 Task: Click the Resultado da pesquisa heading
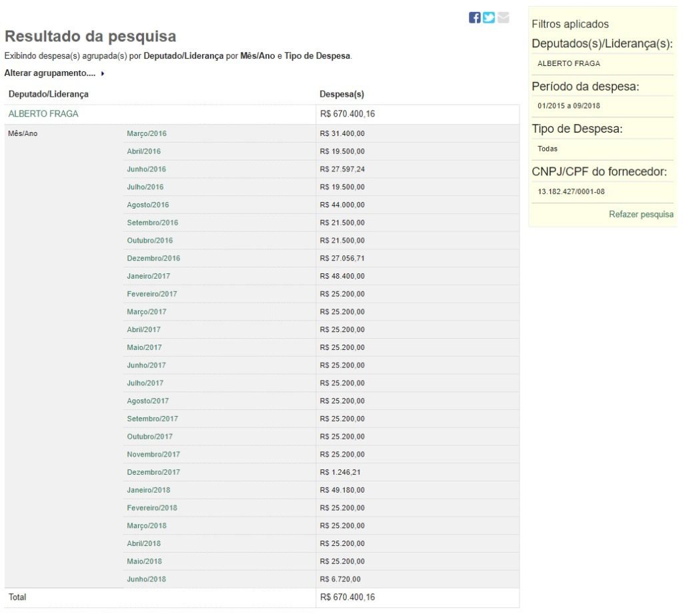pos(91,36)
